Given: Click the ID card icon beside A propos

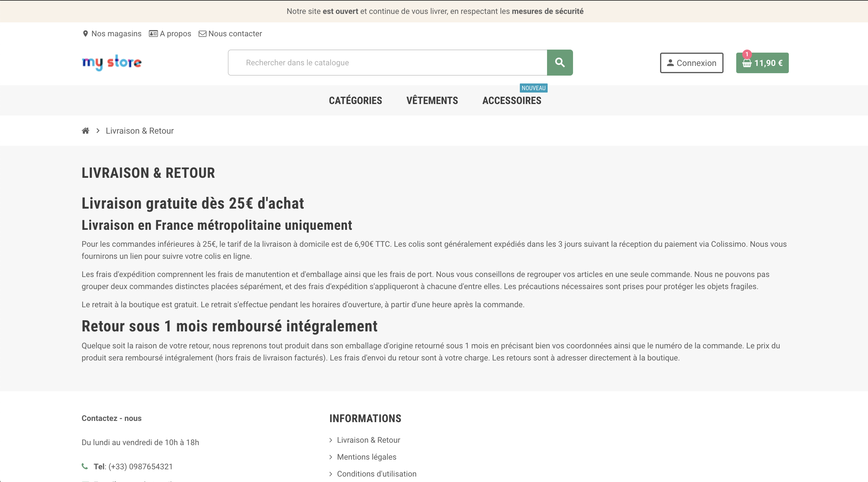Looking at the screenshot, I should pos(153,34).
